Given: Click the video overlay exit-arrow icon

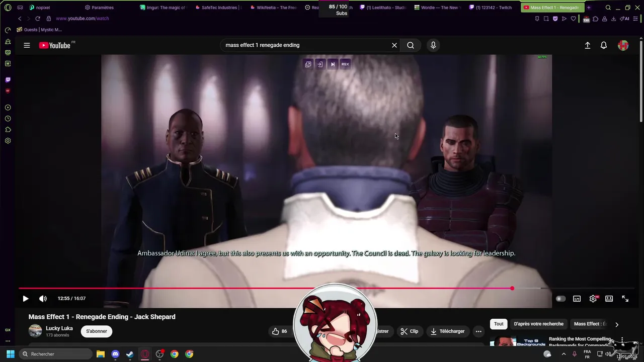Looking at the screenshot, I should [x=320, y=64].
